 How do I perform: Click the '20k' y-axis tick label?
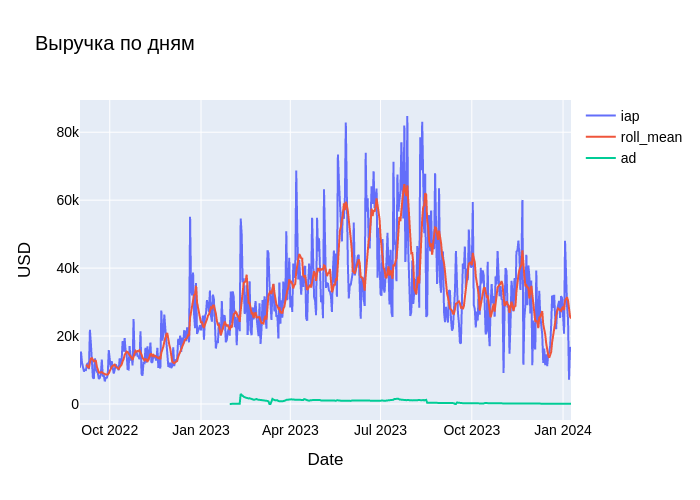coord(67,336)
